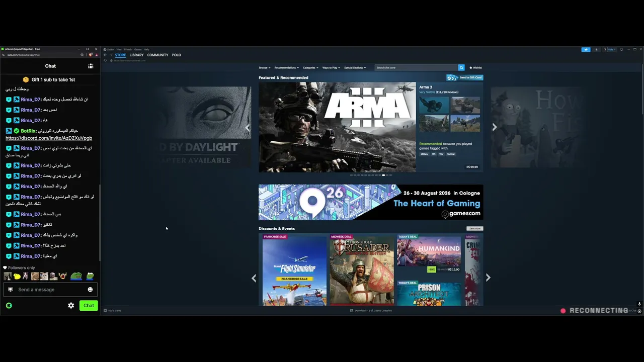Open the Arma 3 featured capsule image

coord(337,127)
